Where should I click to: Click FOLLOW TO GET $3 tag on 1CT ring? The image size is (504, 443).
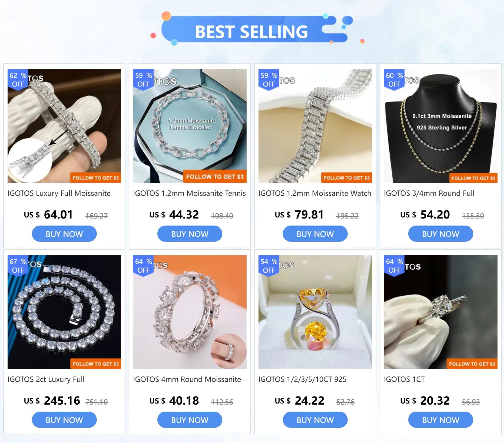coord(472,364)
